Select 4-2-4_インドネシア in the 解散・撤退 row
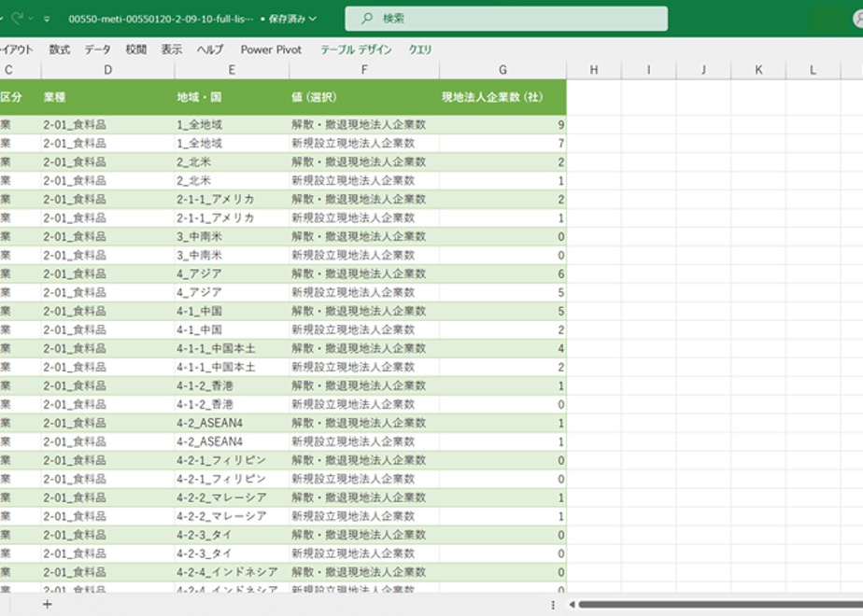The width and height of the screenshot is (863, 616). coord(232,572)
